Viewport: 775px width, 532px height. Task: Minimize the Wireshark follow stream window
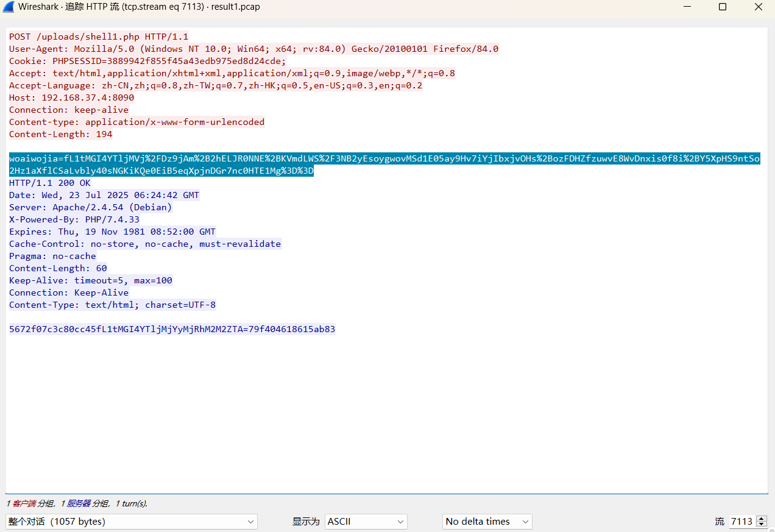pyautogui.click(x=687, y=7)
